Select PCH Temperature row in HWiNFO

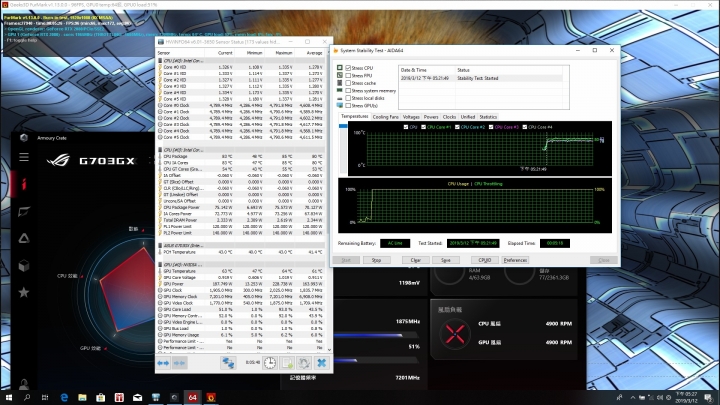pyautogui.click(x=241, y=252)
